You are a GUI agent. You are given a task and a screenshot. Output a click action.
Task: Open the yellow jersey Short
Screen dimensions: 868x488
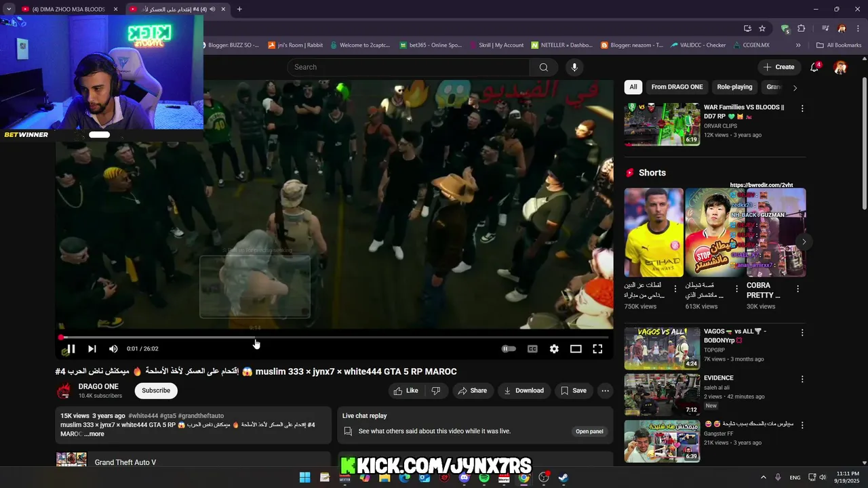(x=654, y=232)
